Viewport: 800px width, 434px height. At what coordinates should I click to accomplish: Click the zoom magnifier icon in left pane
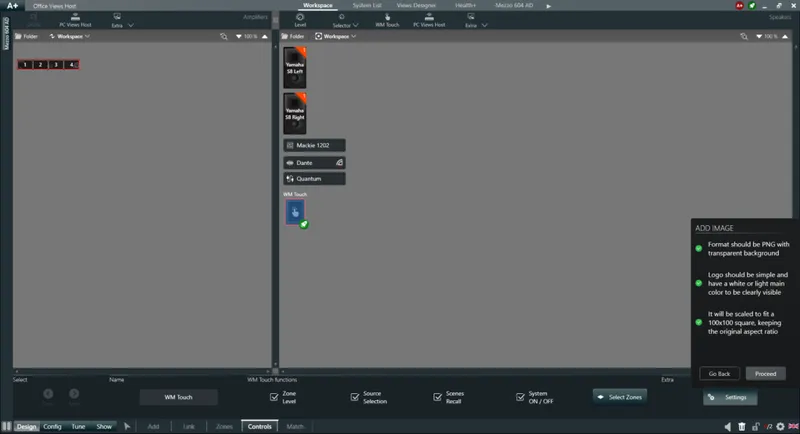223,36
